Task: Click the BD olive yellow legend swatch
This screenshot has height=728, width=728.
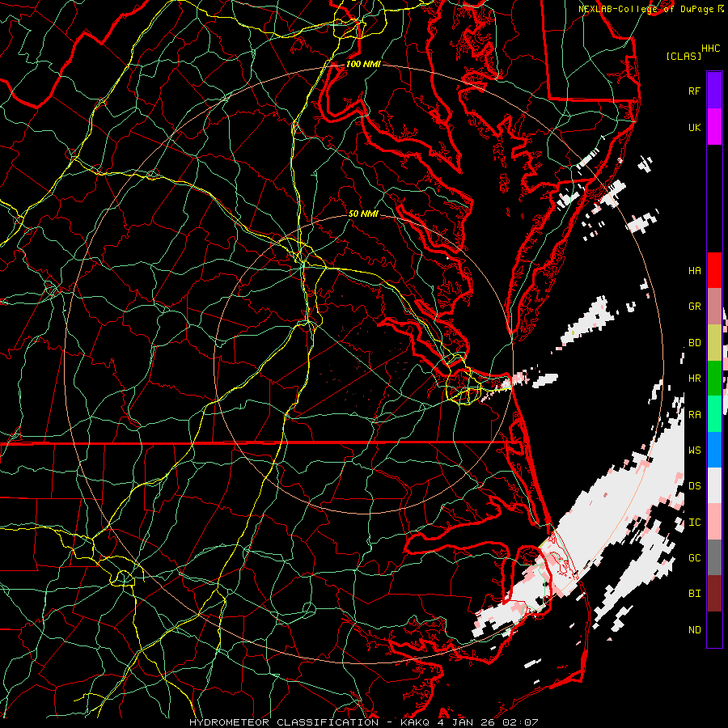Action: point(714,343)
